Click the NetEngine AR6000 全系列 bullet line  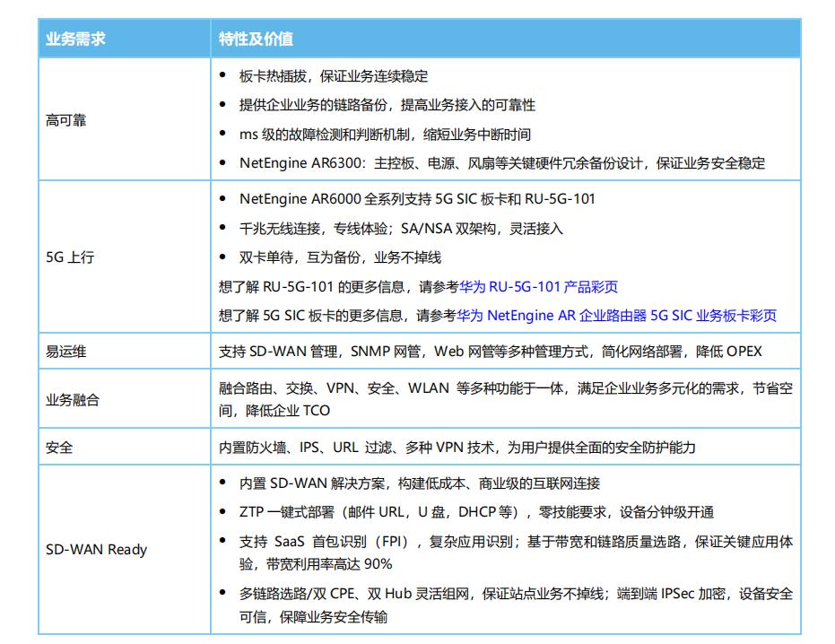pyautogui.click(x=417, y=199)
